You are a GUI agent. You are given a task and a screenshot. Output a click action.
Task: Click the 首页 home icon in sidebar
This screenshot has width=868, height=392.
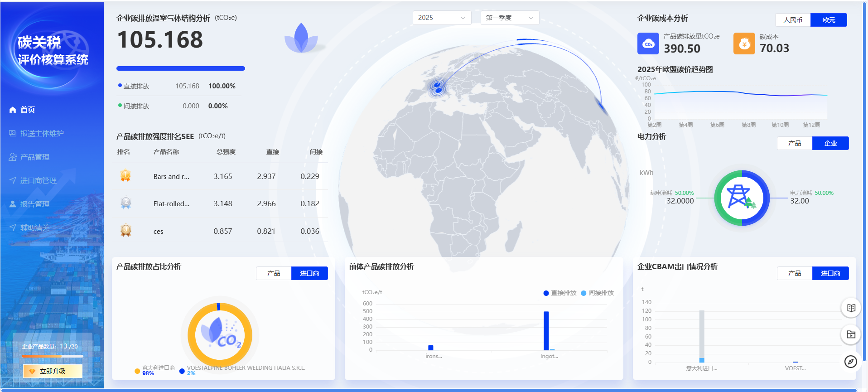(x=13, y=110)
